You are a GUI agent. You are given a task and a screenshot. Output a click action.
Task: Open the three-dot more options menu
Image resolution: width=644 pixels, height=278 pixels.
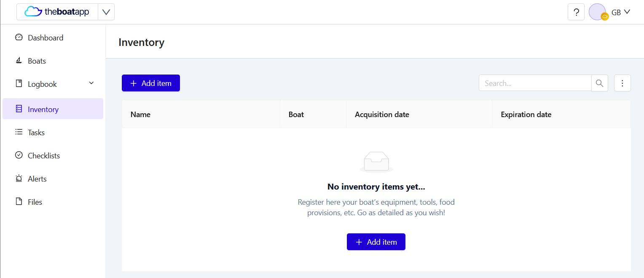[x=622, y=83]
